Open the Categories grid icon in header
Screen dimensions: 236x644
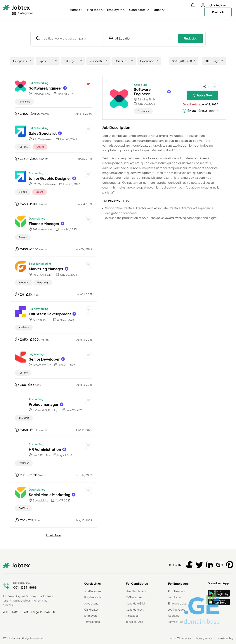click(x=14, y=13)
